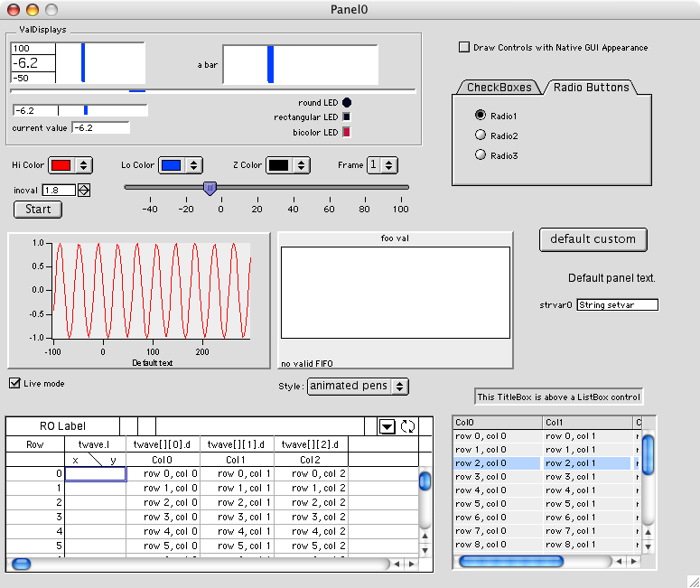The width and height of the screenshot is (700, 588).
Task: Click the 'a bar' value display
Action: (x=301, y=65)
